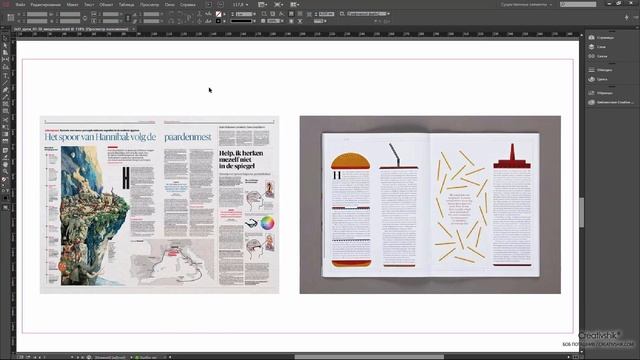
Task: Click the Go to Bridge icon
Action: pyautogui.click(x=209, y=5)
